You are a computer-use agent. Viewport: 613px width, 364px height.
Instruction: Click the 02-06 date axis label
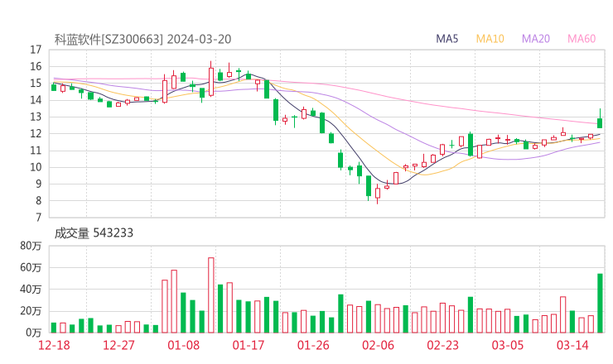(x=378, y=345)
